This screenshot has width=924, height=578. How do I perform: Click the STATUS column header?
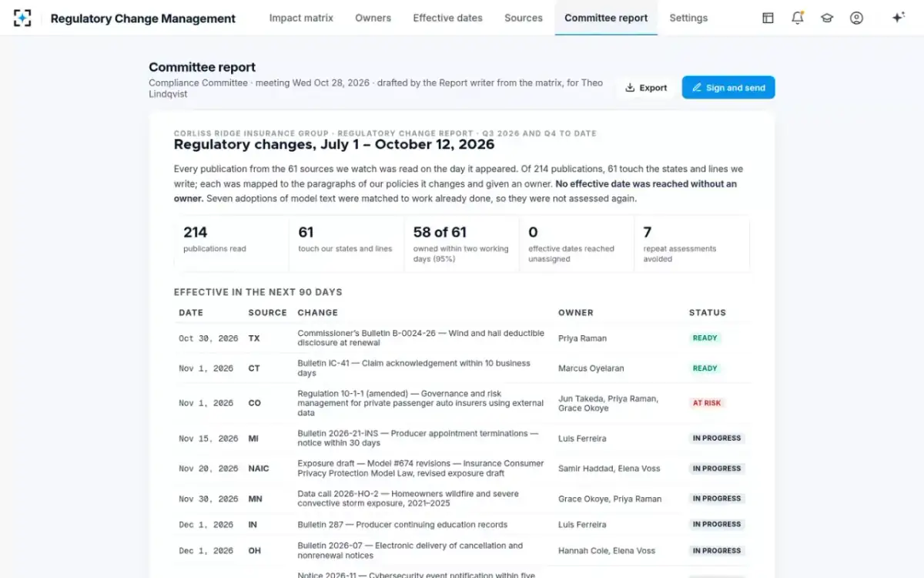tap(708, 313)
